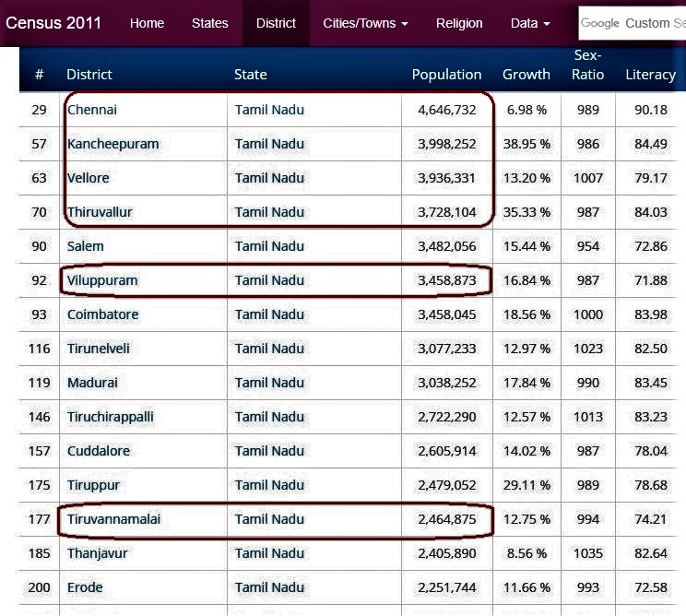The image size is (686, 616).
Task: Open the Kancheepuram district link
Action: click(112, 144)
